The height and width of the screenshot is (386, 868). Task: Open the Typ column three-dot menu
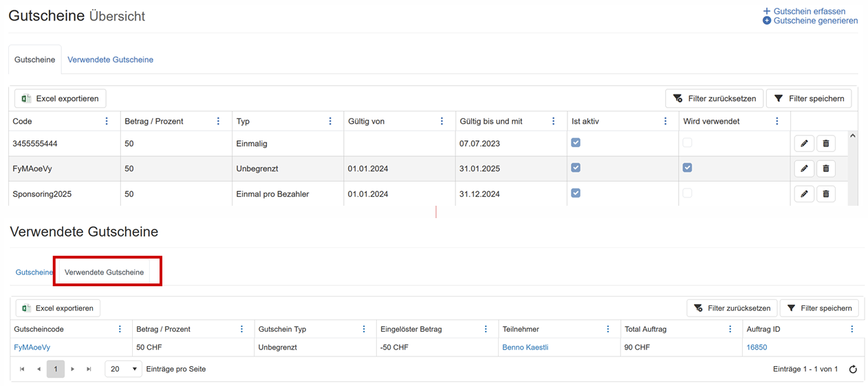pyautogui.click(x=330, y=121)
